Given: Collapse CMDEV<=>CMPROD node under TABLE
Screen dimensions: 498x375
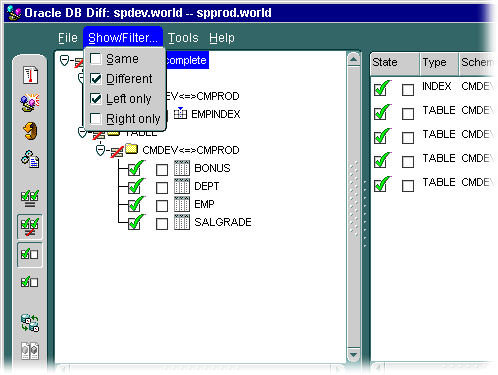Looking at the screenshot, I should click(x=100, y=150).
